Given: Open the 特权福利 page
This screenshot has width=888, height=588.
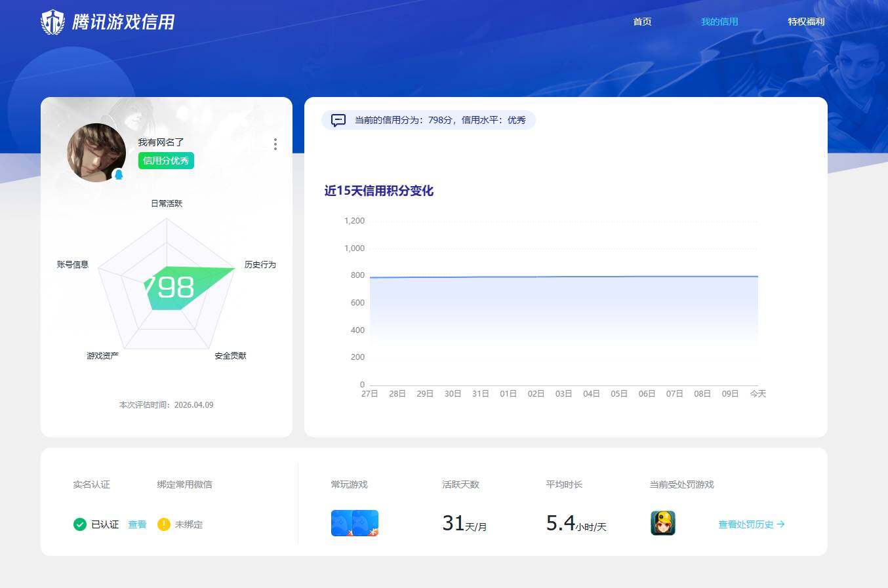Looking at the screenshot, I should 805,22.
